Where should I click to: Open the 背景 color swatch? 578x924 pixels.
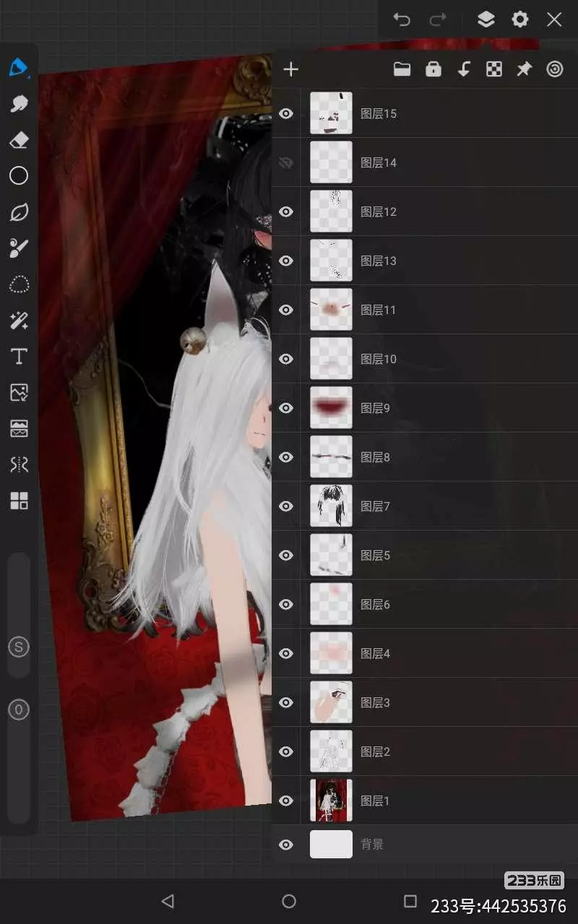[x=331, y=845]
